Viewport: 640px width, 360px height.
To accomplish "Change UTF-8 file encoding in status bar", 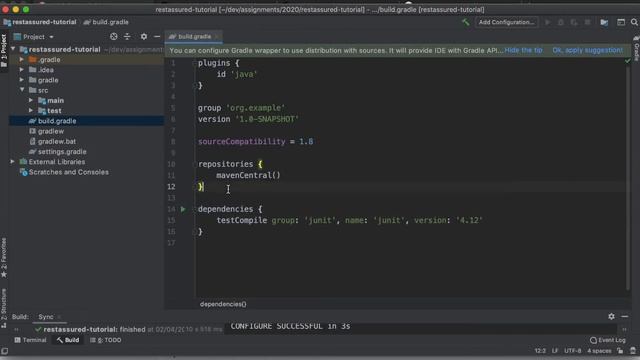I will [x=572, y=351].
